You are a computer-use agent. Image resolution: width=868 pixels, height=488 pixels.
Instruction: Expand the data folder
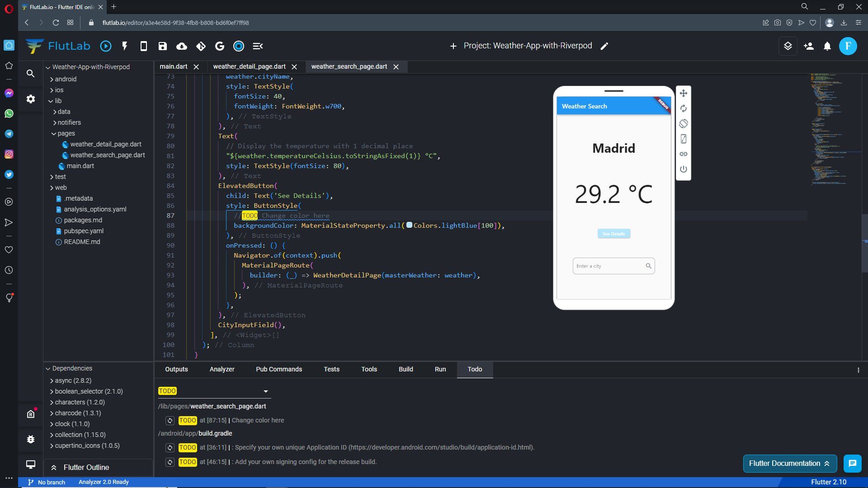click(54, 112)
